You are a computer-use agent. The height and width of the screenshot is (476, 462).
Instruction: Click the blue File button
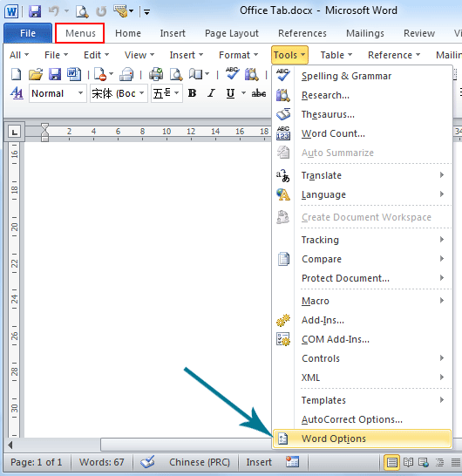tap(28, 33)
